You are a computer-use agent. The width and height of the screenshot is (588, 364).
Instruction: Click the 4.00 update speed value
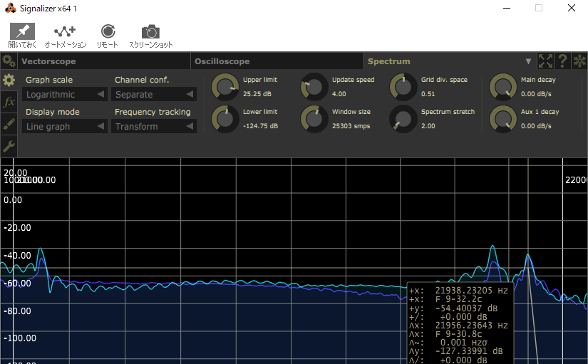[339, 94]
